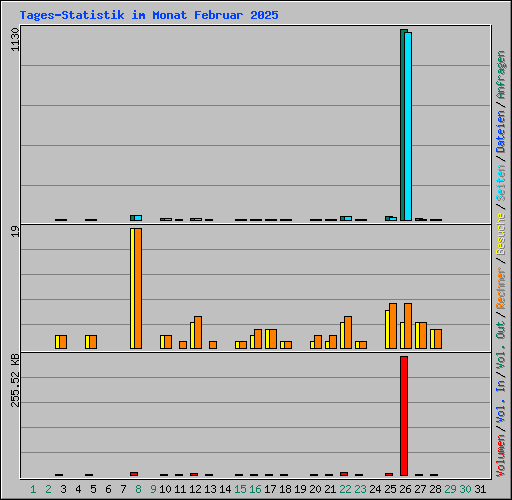
Task: Click the title "Tages-Statistik im Monat Februar 2025"
Action: [x=149, y=15]
